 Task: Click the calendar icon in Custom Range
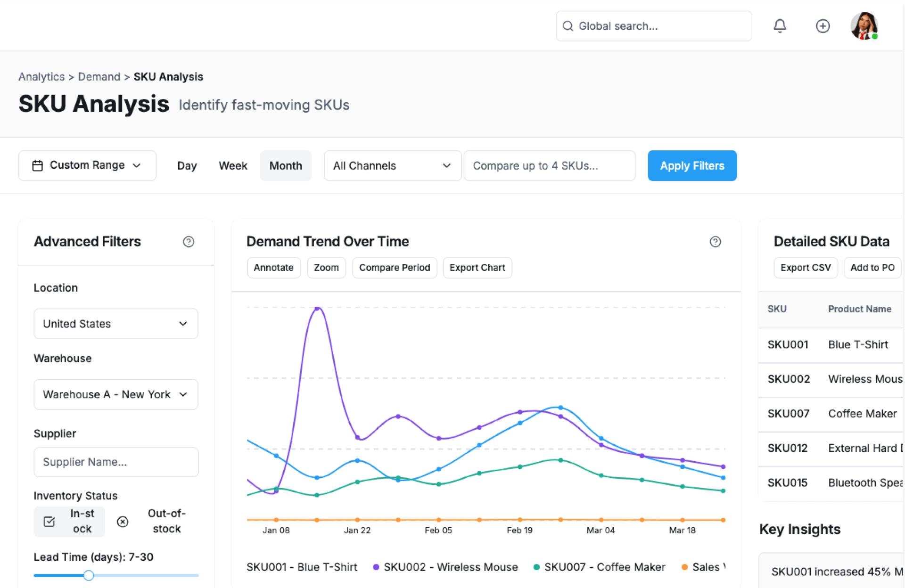pos(38,166)
